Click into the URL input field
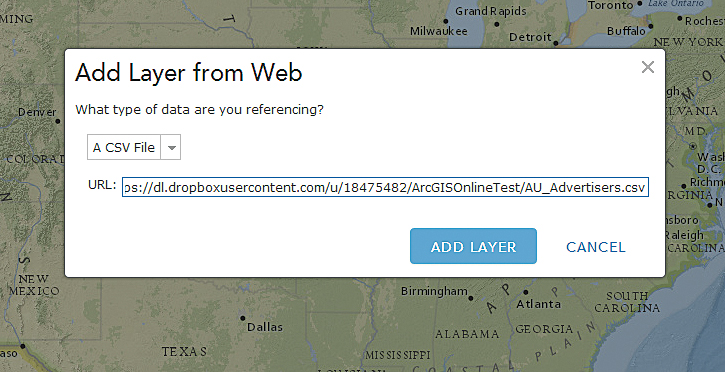Image resolution: width=725 pixels, height=372 pixels. pyautogui.click(x=385, y=187)
